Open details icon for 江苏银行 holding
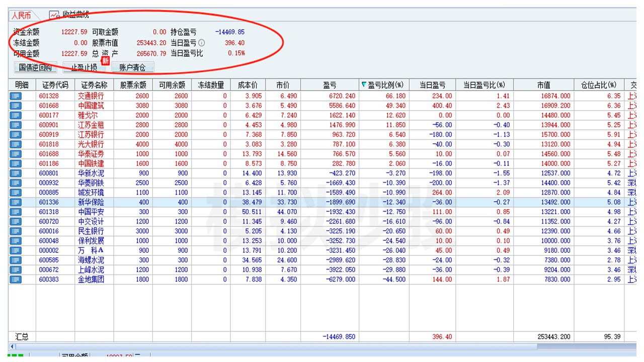 click(16, 135)
